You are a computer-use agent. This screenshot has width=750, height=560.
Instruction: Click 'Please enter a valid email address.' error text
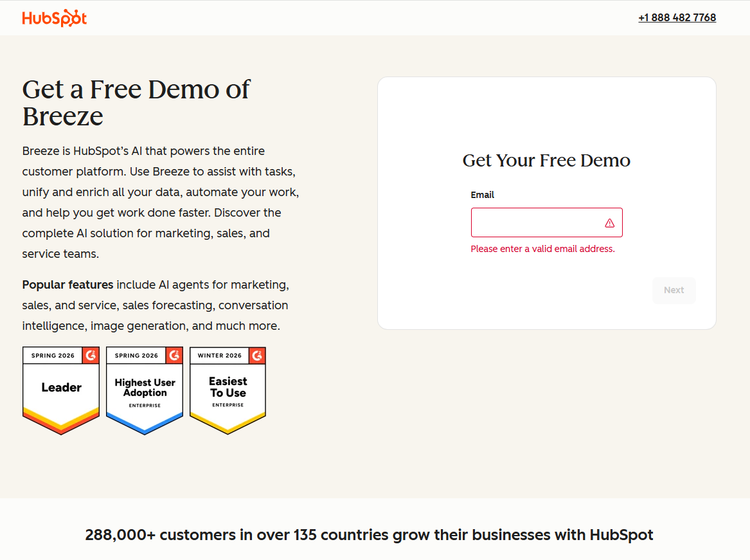(x=543, y=249)
